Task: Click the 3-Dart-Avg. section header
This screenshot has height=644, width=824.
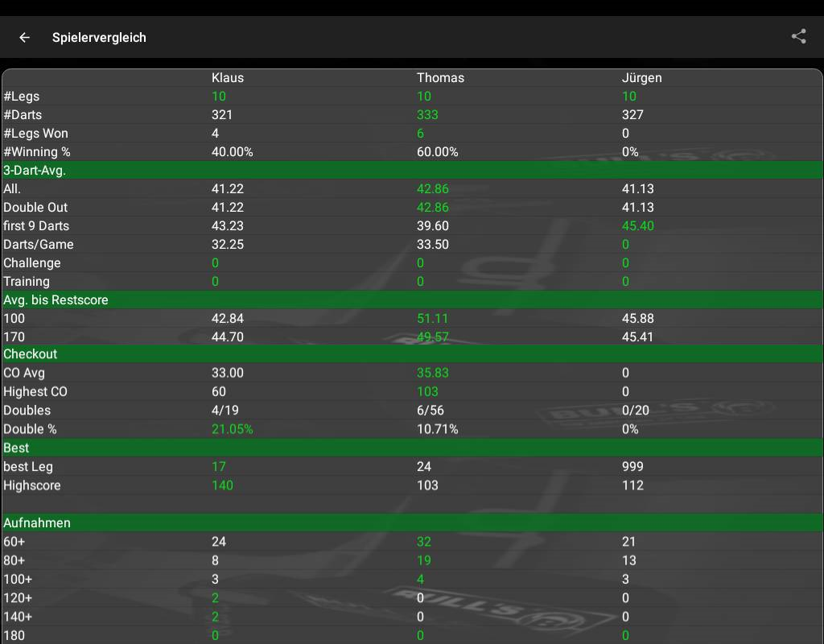Action: [x=35, y=170]
